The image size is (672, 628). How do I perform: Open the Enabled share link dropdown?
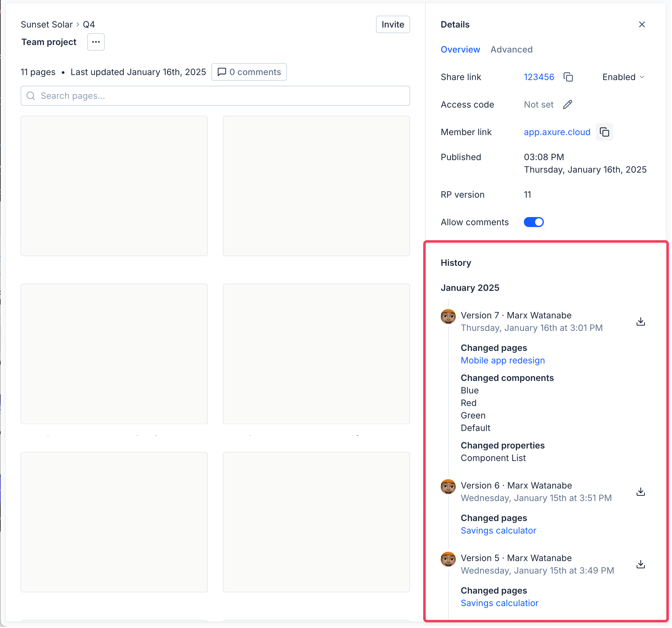point(623,77)
